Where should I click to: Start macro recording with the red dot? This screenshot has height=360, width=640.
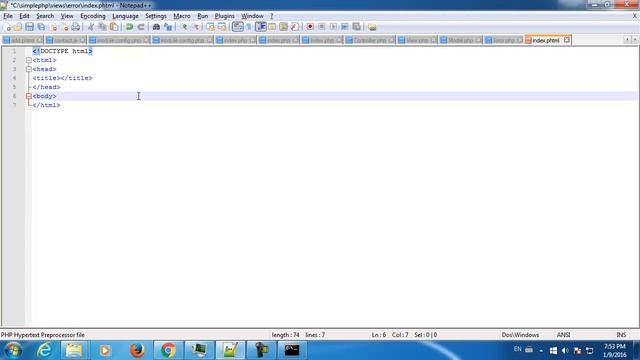310,27
